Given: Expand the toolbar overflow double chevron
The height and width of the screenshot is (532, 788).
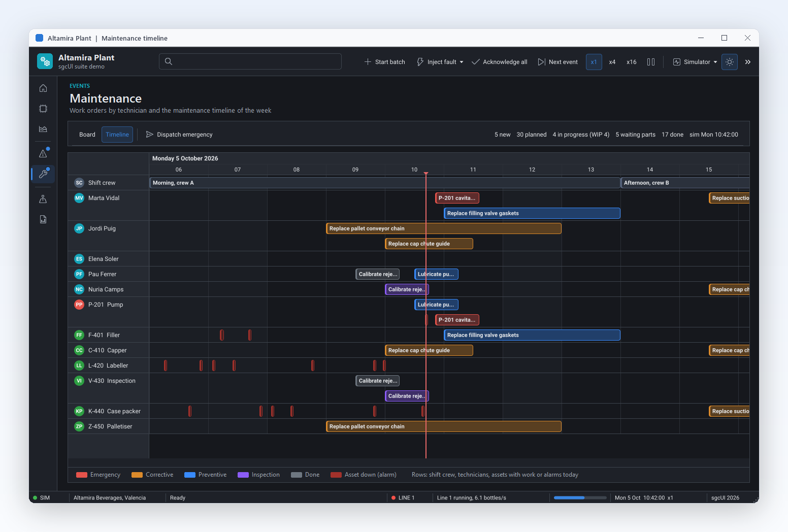Looking at the screenshot, I should 748,62.
